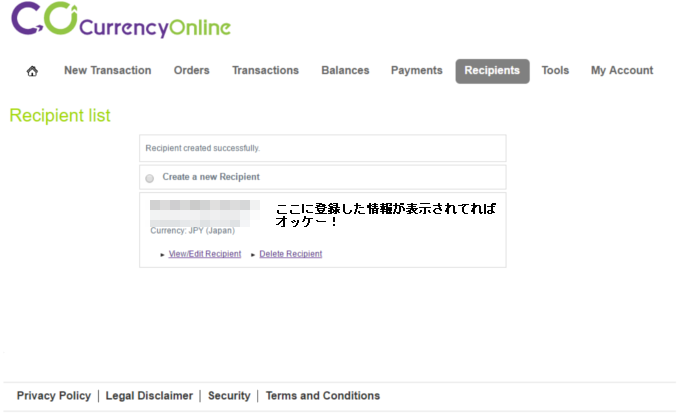Navigate to Payments
The image size is (680, 416).
416,71
